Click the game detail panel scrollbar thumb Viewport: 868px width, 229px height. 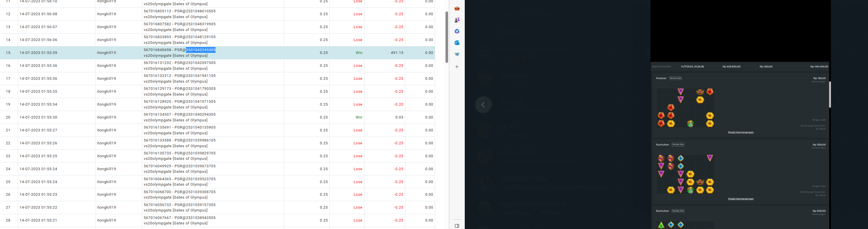tap(830, 94)
